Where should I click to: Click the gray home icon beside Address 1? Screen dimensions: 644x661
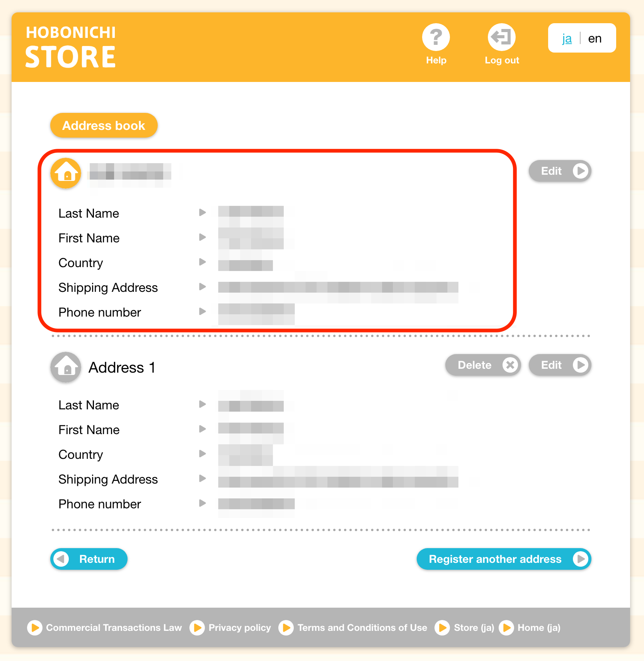pyautogui.click(x=66, y=367)
